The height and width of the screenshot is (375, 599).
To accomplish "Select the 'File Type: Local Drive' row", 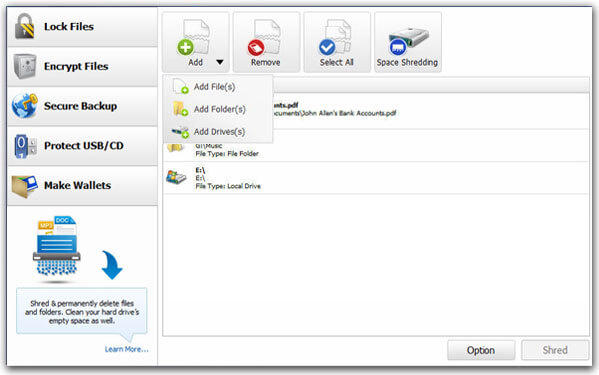I will pos(376,178).
